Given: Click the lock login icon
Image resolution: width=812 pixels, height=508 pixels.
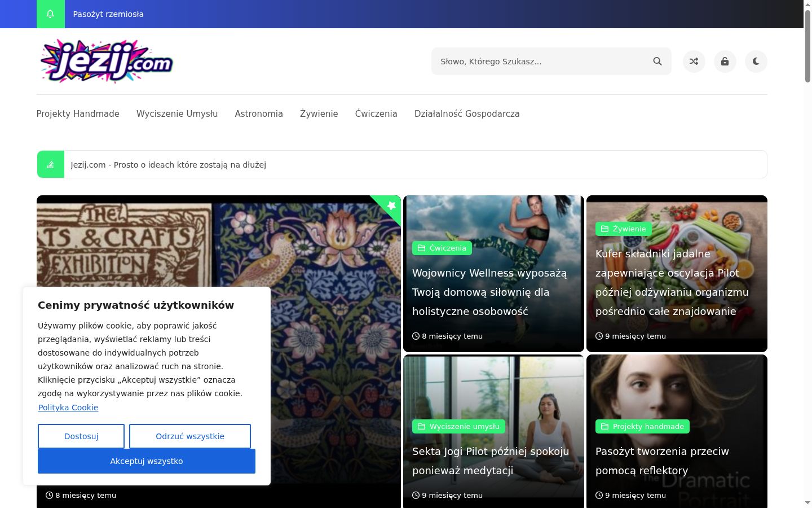Looking at the screenshot, I should [x=725, y=62].
